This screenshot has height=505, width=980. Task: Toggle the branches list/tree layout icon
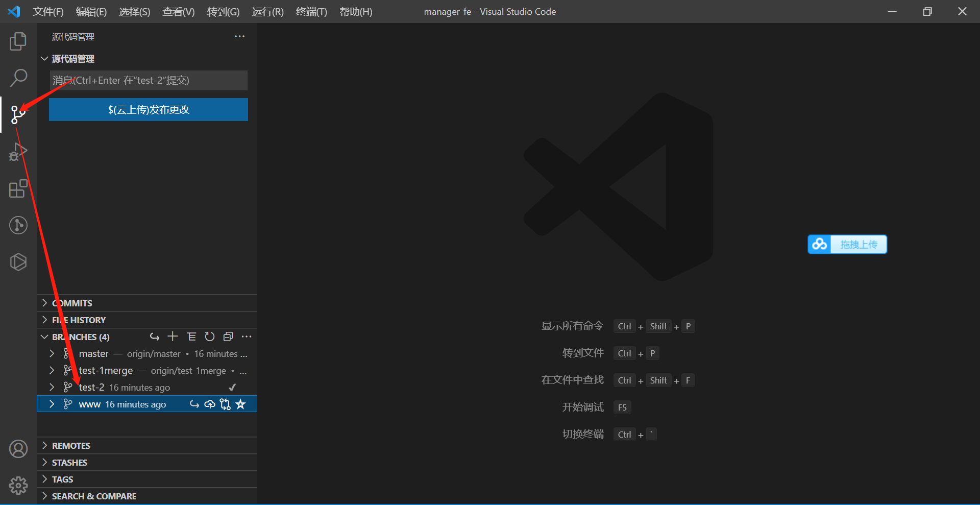(191, 336)
